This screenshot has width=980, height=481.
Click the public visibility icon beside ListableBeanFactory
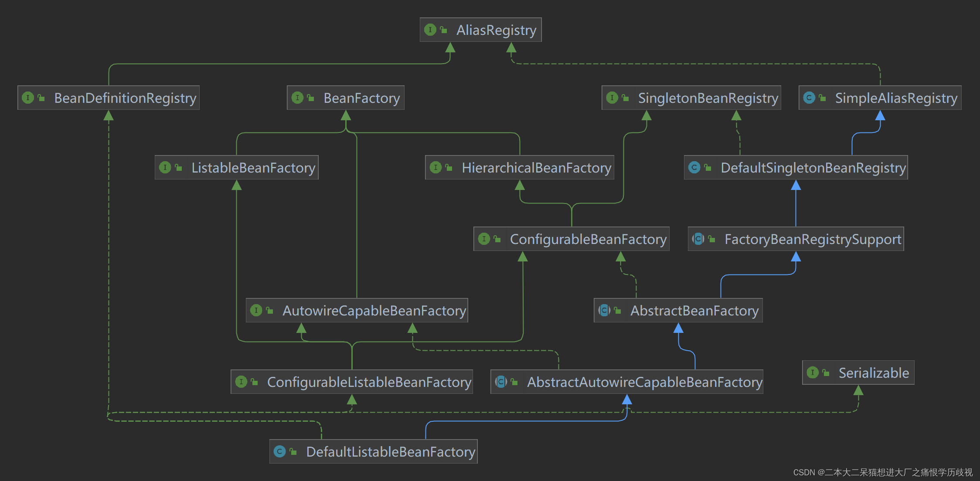point(178,168)
